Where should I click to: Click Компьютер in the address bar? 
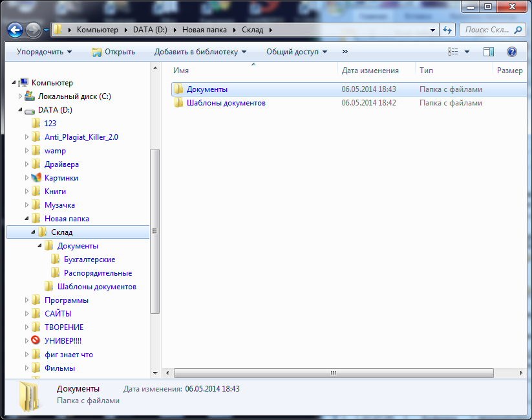click(98, 30)
